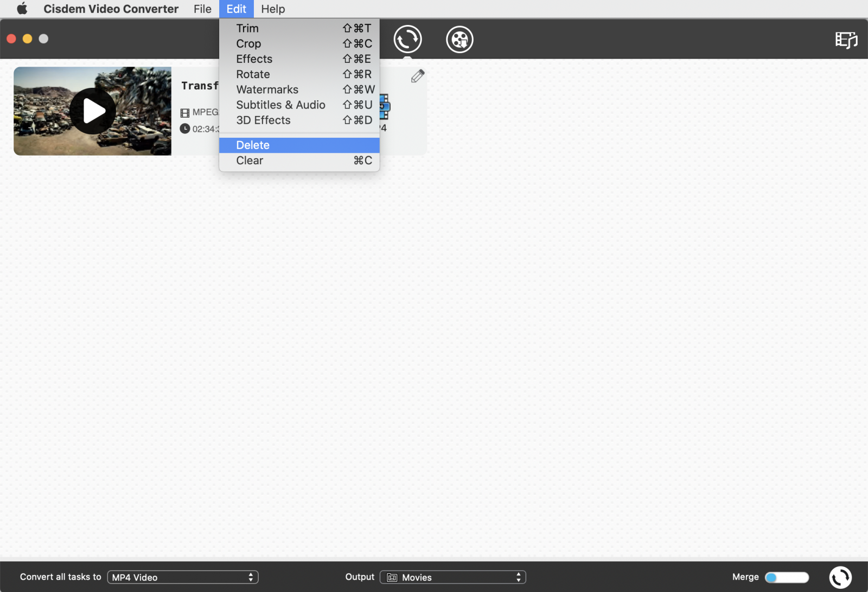Click the filmstrip format icon beside MPEG
This screenshot has width=868, height=592.
pyautogui.click(x=185, y=113)
